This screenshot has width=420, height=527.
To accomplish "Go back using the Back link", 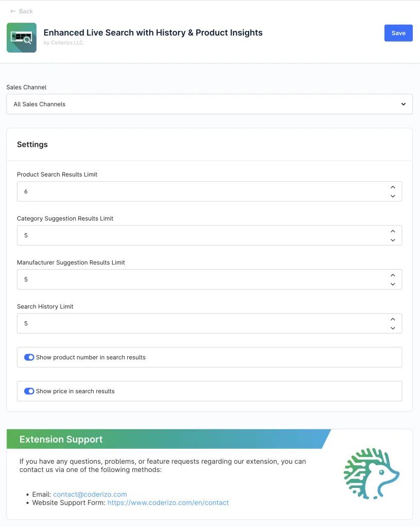I will coord(26,11).
